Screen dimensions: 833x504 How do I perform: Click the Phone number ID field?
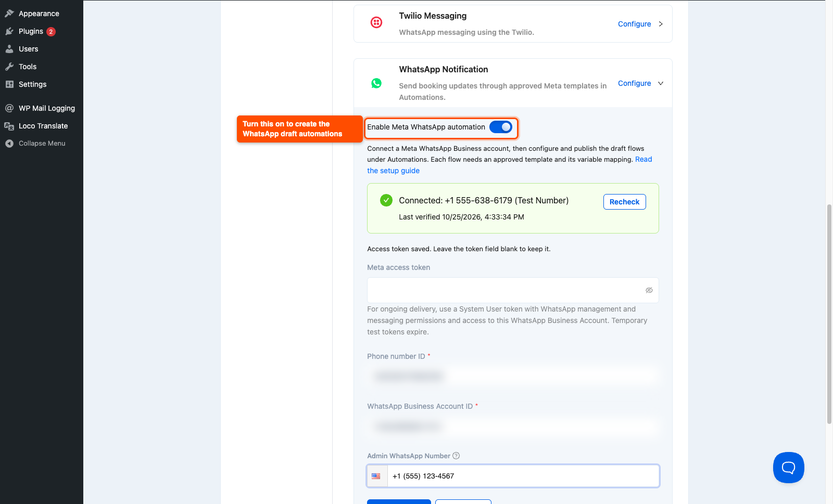pyautogui.click(x=513, y=376)
